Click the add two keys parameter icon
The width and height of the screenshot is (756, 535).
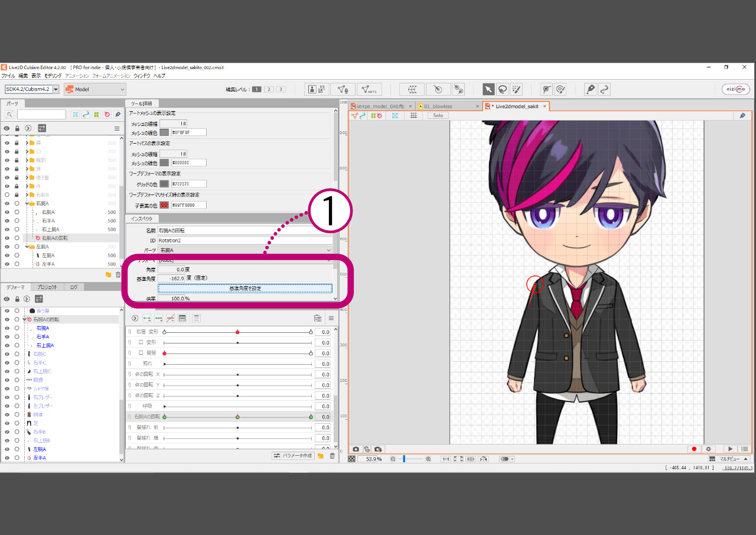pyautogui.click(x=146, y=318)
